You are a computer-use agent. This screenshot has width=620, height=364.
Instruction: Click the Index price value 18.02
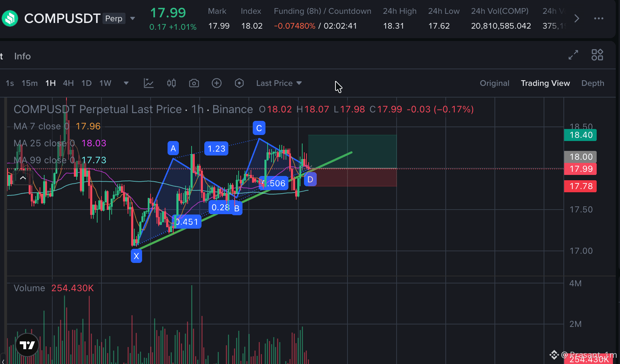(252, 26)
